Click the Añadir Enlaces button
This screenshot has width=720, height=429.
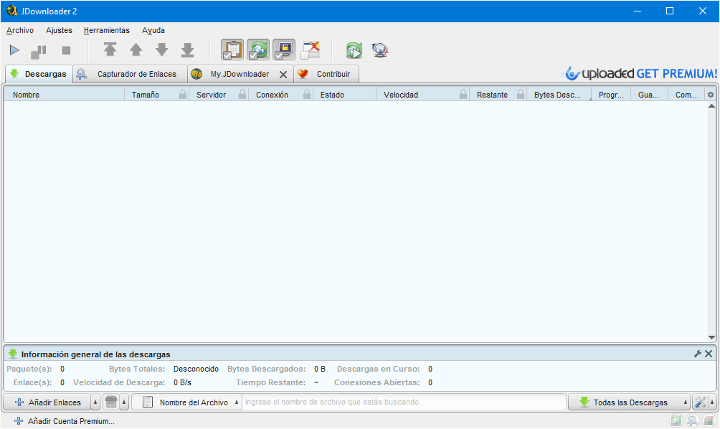tap(47, 402)
